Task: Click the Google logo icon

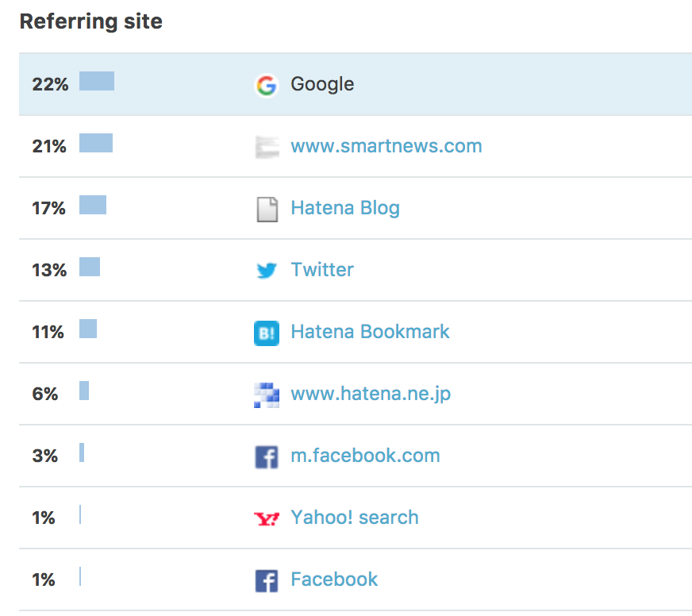Action: click(x=267, y=85)
